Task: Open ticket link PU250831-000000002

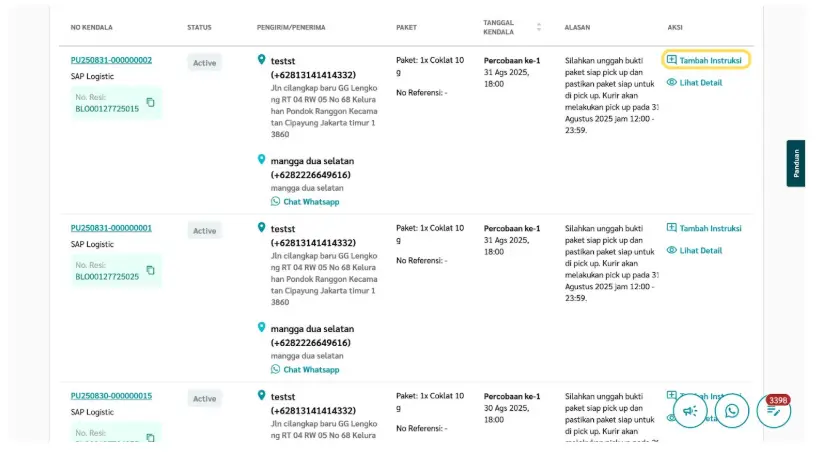Action: pyautogui.click(x=111, y=60)
